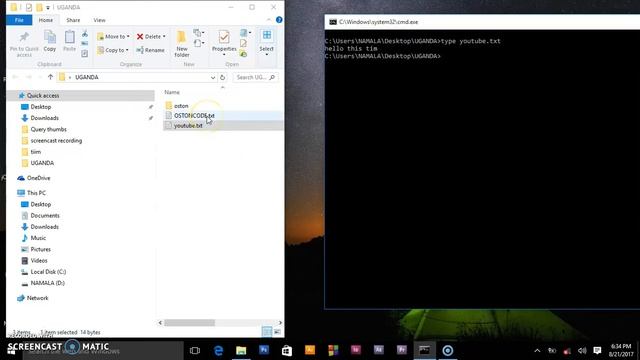Select the tiim folder in sidebar

coord(36,151)
